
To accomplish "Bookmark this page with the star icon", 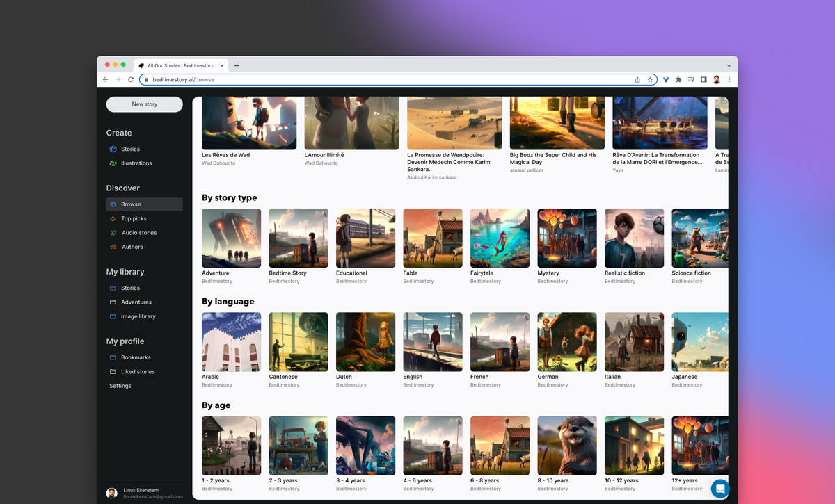I will click(650, 80).
